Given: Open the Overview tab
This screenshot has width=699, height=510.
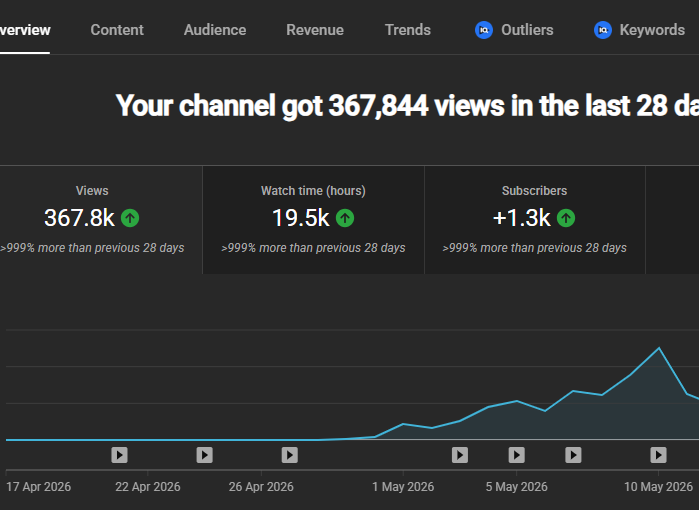Looking at the screenshot, I should pos(25,30).
